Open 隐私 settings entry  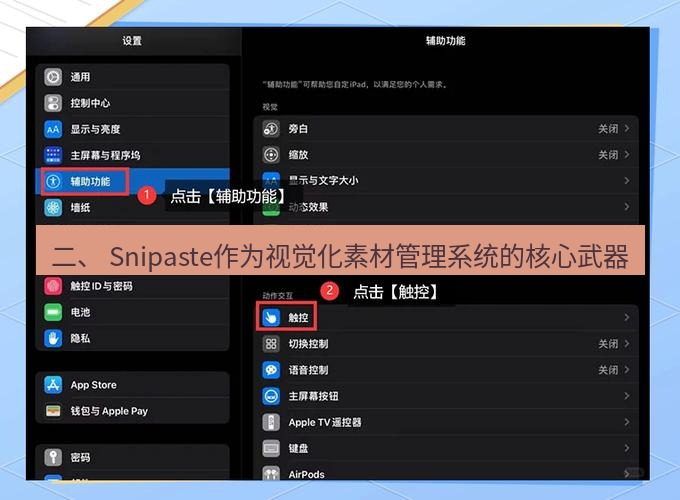(x=133, y=338)
